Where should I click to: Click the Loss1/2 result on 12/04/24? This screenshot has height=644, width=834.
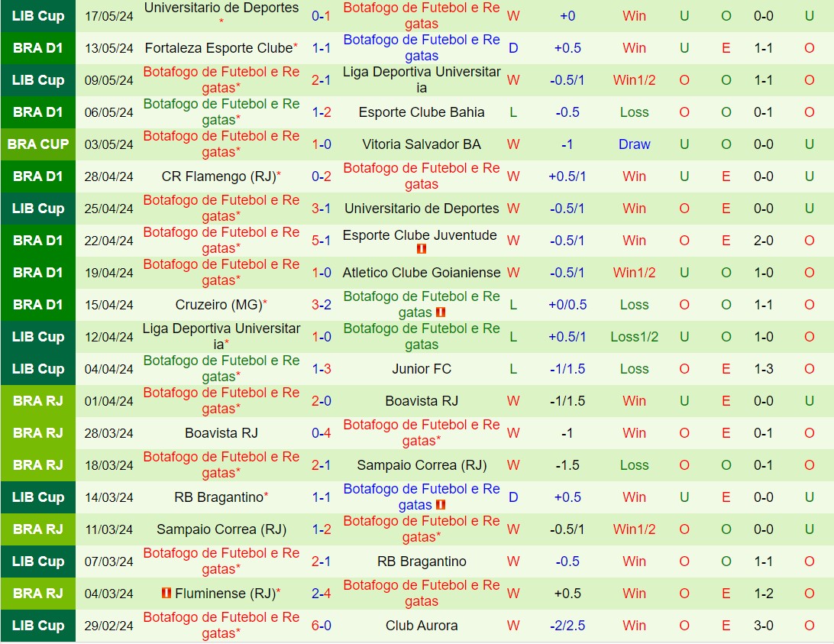click(x=635, y=336)
